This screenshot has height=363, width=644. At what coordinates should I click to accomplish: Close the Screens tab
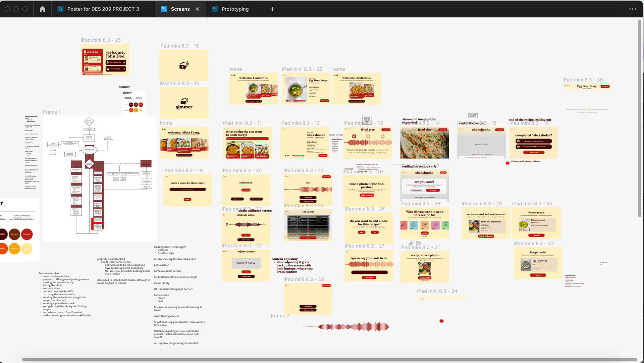pos(197,9)
